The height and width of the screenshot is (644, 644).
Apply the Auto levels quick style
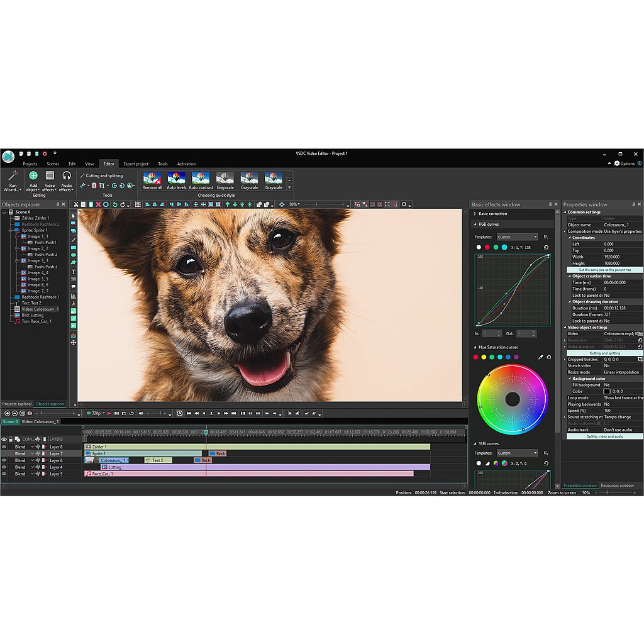pyautogui.click(x=176, y=179)
